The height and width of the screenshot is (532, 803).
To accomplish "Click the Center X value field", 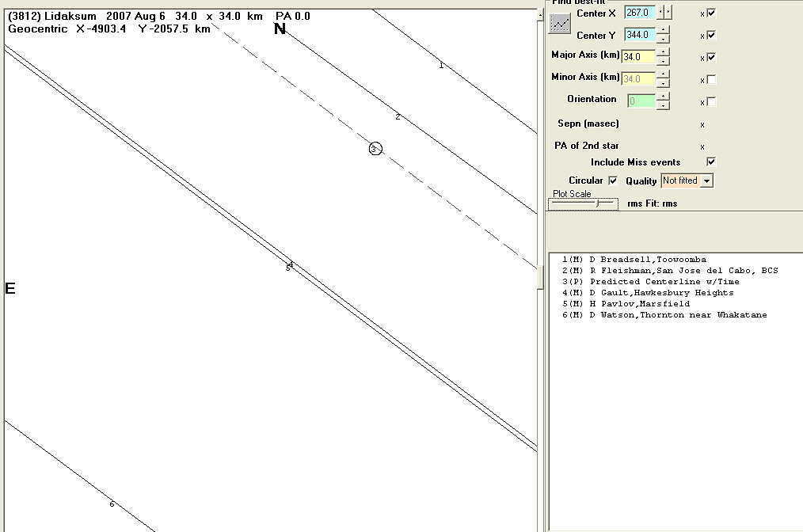I will pyautogui.click(x=640, y=13).
